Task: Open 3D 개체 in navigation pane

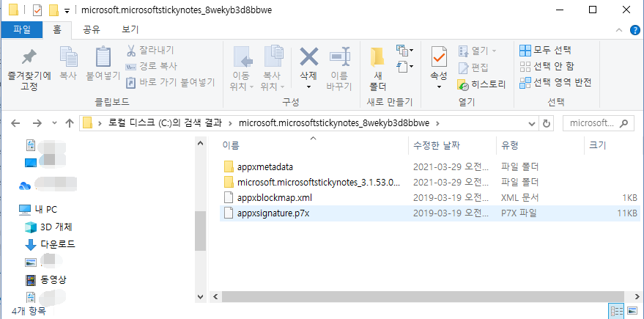Action: [x=49, y=227]
